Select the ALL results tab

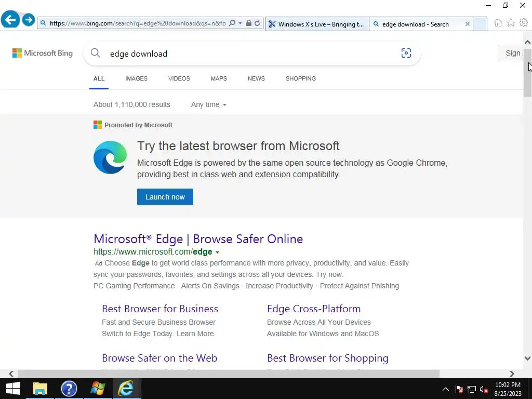click(x=99, y=78)
